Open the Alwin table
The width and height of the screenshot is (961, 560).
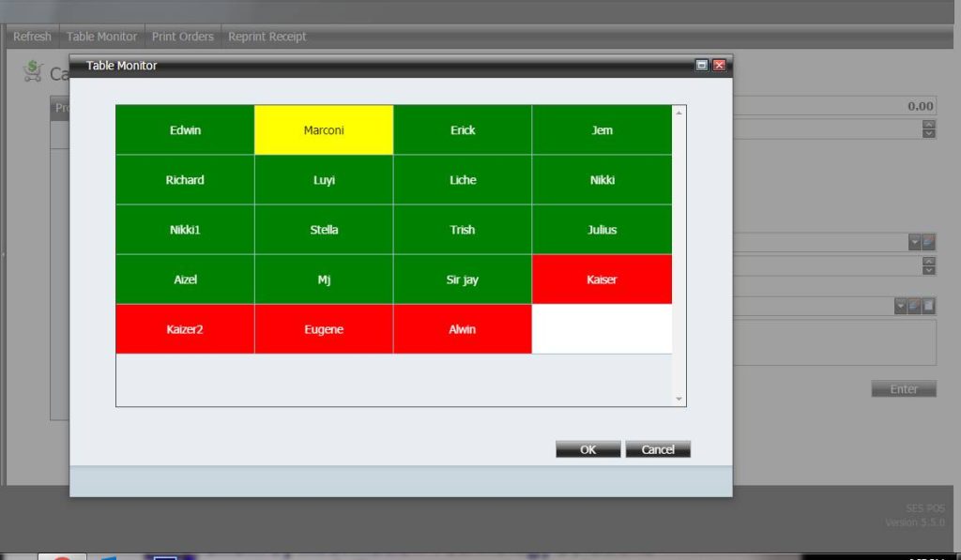pyautogui.click(x=463, y=329)
